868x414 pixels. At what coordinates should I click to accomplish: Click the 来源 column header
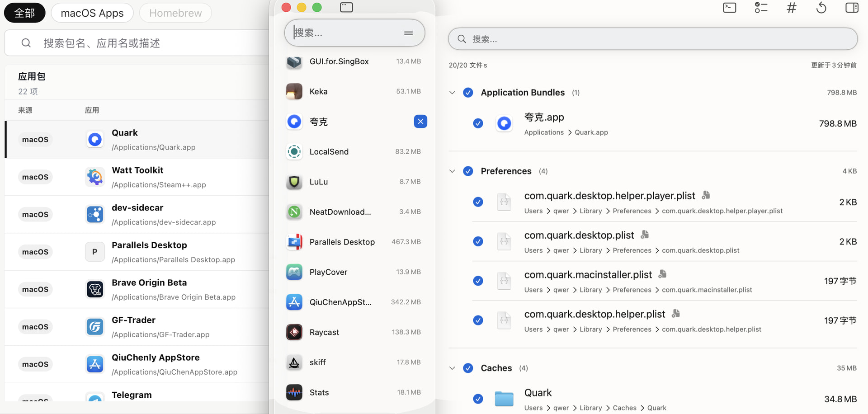click(25, 110)
